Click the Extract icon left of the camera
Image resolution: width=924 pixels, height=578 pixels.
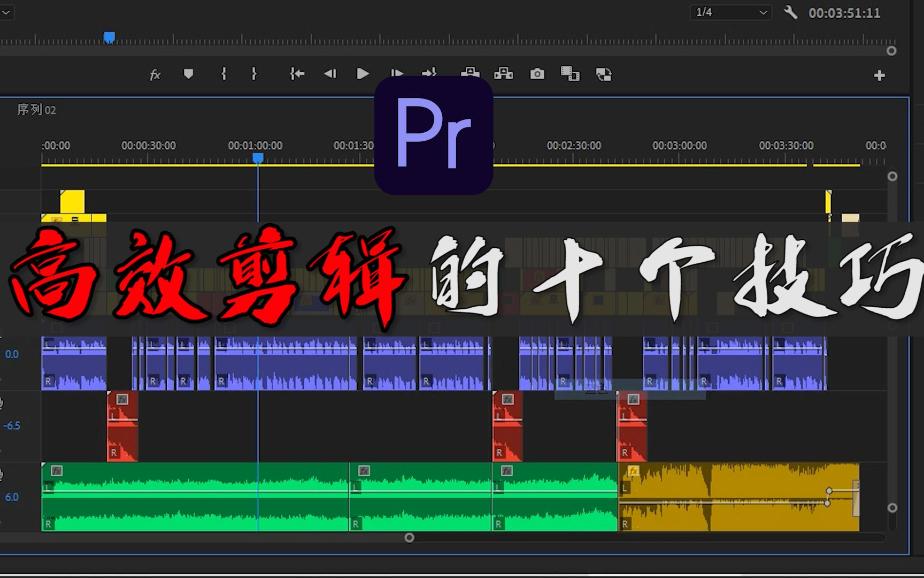(503, 74)
